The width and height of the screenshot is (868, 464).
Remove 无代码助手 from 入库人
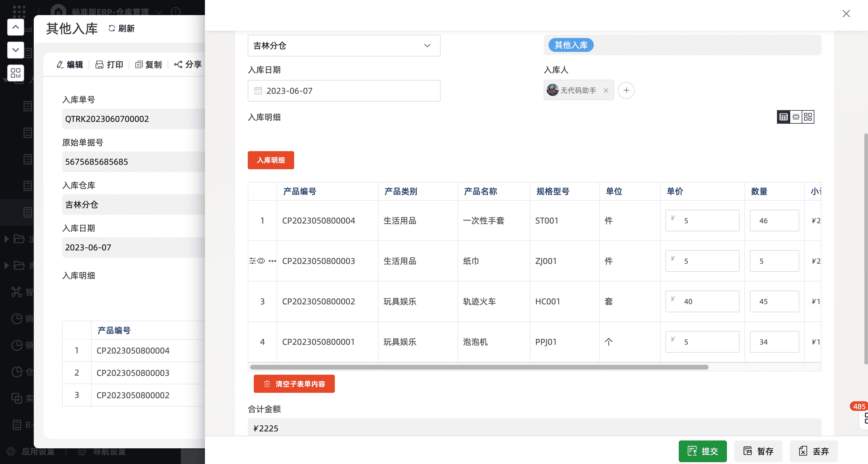coord(606,91)
